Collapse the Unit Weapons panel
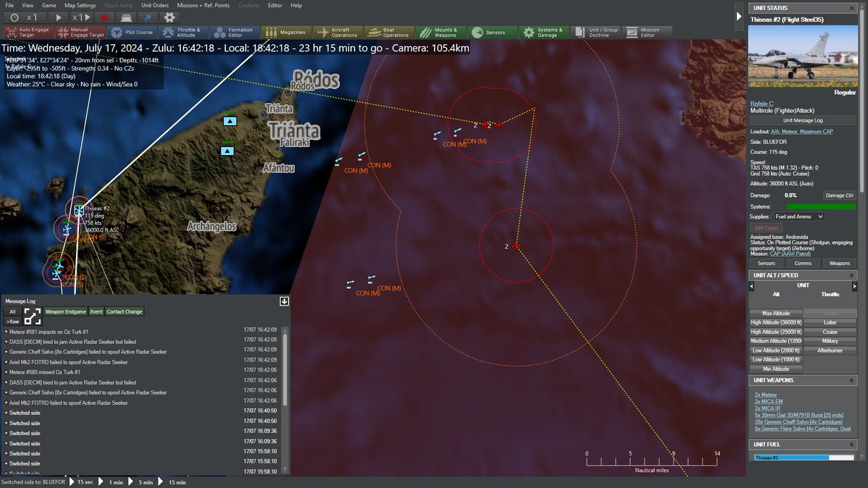The height and width of the screenshot is (488, 868). [851, 379]
